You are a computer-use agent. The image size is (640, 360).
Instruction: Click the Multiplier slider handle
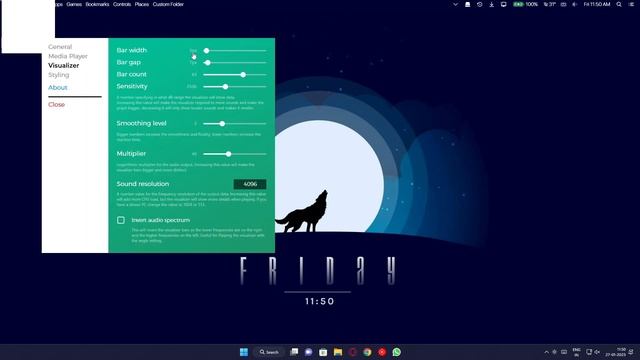coord(229,154)
